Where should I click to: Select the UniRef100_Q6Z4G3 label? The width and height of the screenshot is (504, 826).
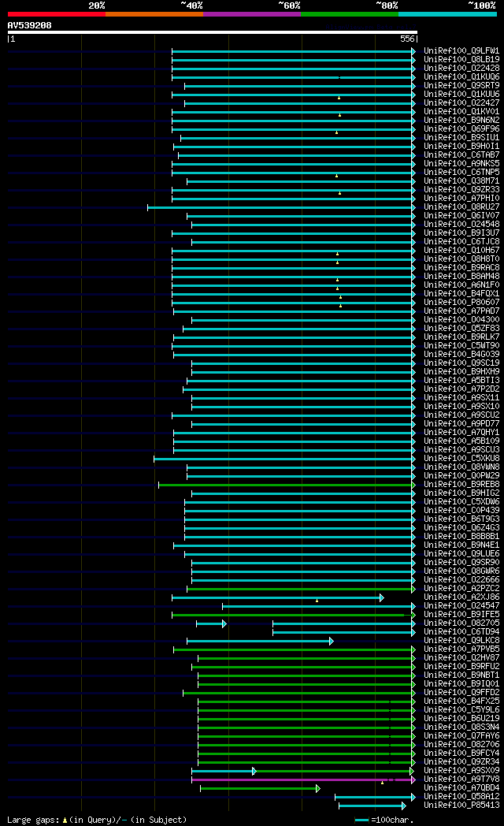[x=461, y=528]
